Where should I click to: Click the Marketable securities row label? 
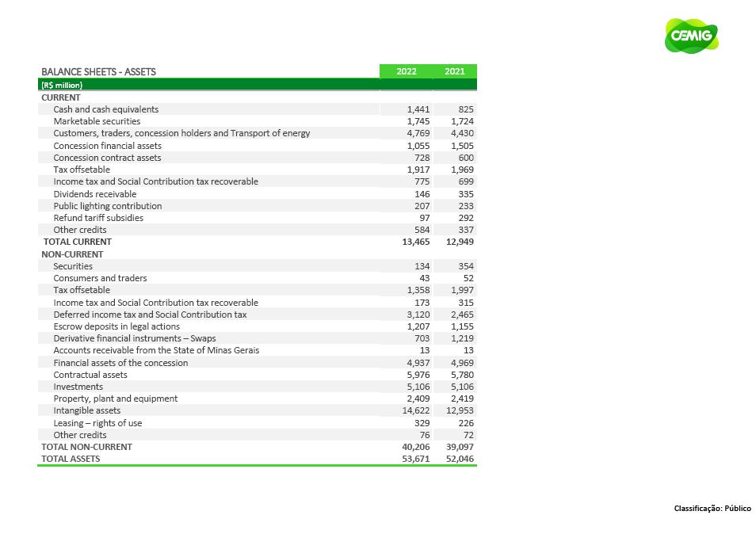point(97,121)
